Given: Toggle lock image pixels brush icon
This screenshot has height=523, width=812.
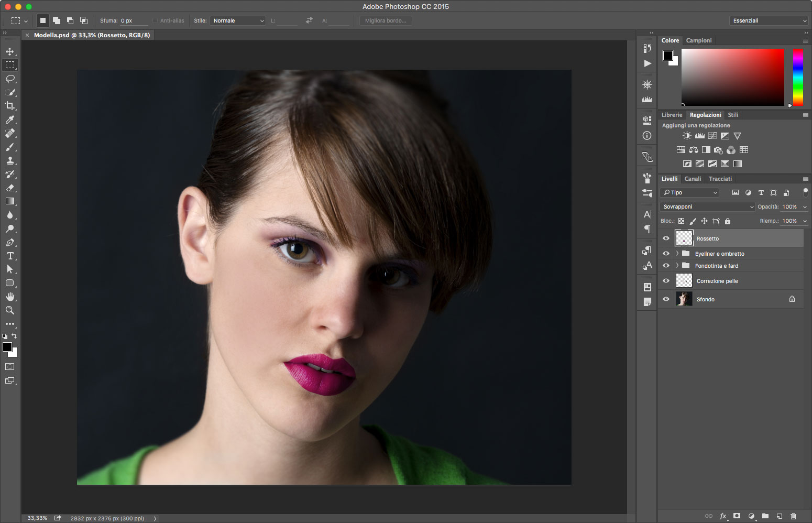Looking at the screenshot, I should pyautogui.click(x=693, y=221).
